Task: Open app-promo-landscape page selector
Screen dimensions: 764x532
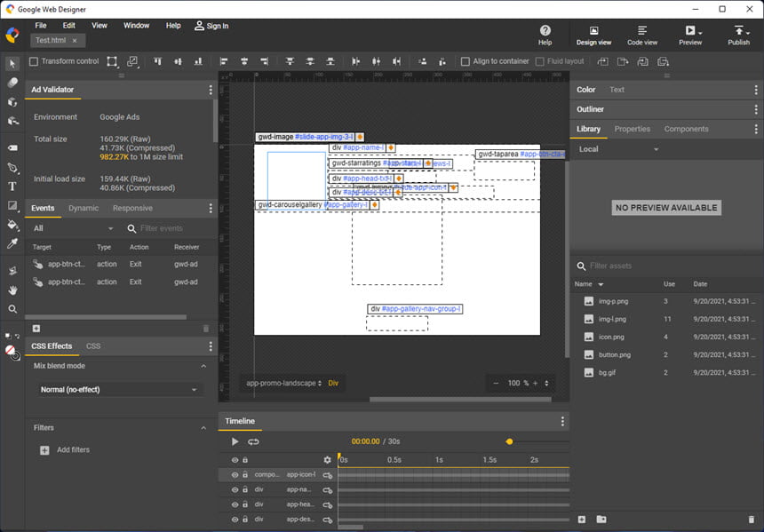Action: click(x=284, y=383)
